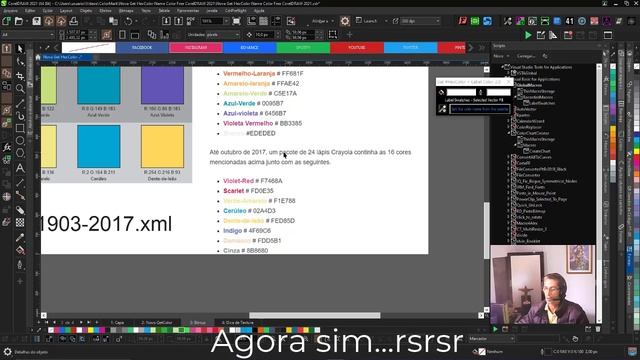Click the Import icon
The width and height of the screenshot is (640, 360).
166,21
